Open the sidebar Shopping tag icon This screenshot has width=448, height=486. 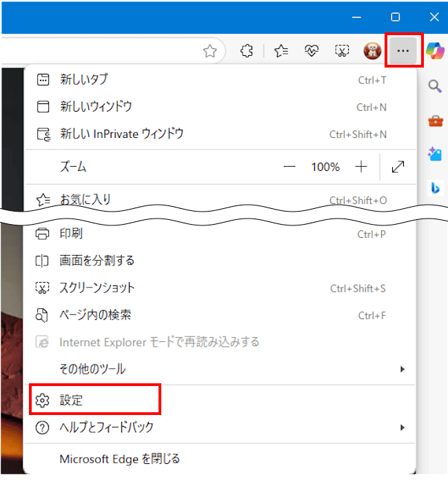tap(435, 154)
